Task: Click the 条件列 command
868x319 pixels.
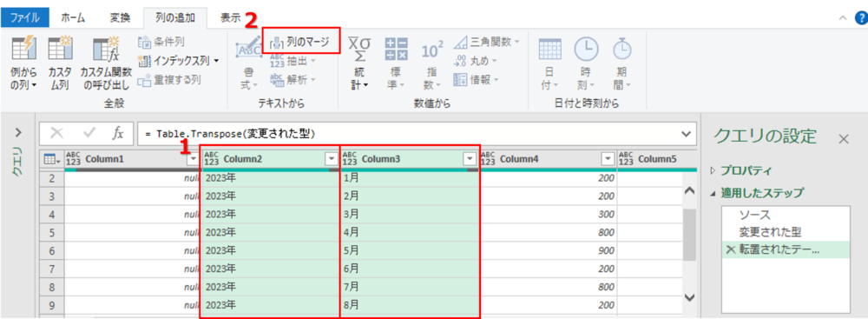Action: tap(161, 43)
